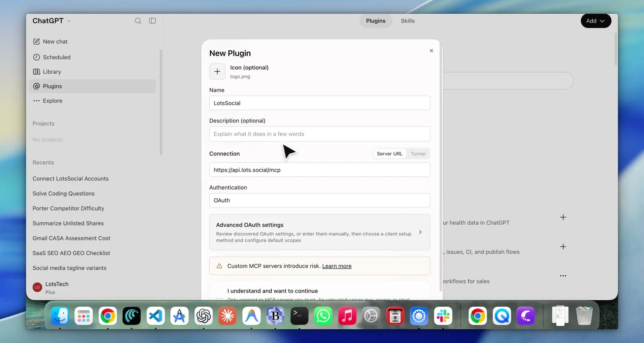Open more options for sales workflows plugin
644x343 pixels.
pos(563,276)
